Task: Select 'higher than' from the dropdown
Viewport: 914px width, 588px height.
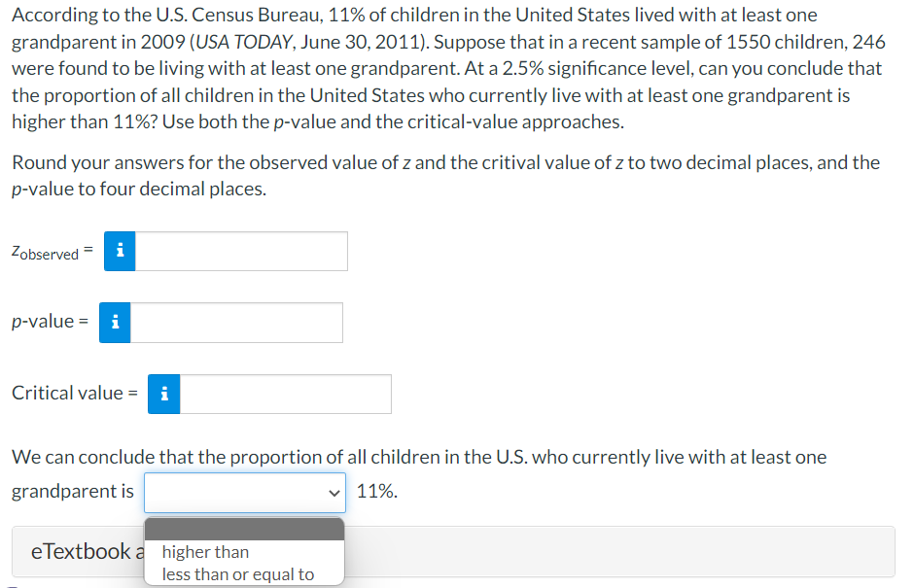Action: click(x=206, y=551)
